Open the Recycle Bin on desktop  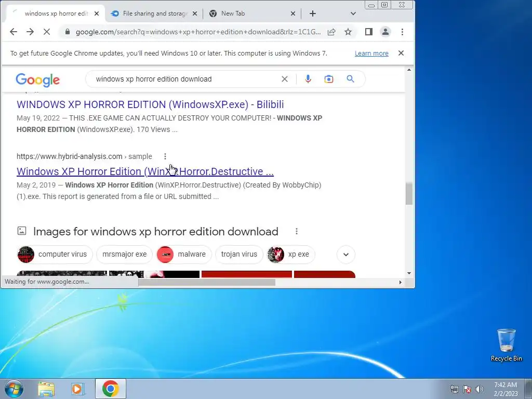[506, 345]
